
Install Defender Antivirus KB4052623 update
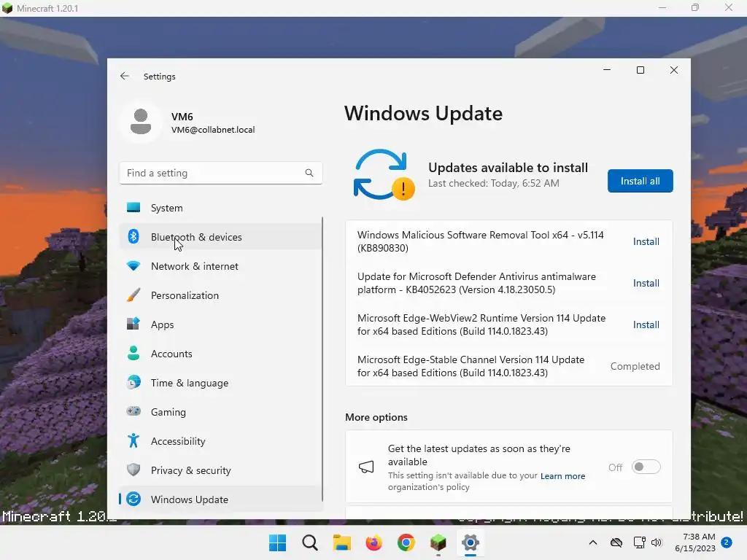pos(646,283)
